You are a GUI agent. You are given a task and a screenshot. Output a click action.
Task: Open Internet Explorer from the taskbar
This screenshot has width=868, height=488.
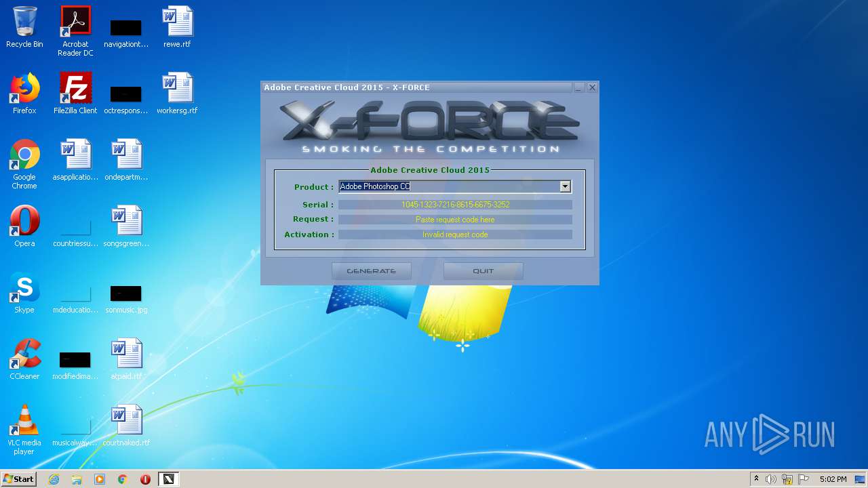click(54, 479)
